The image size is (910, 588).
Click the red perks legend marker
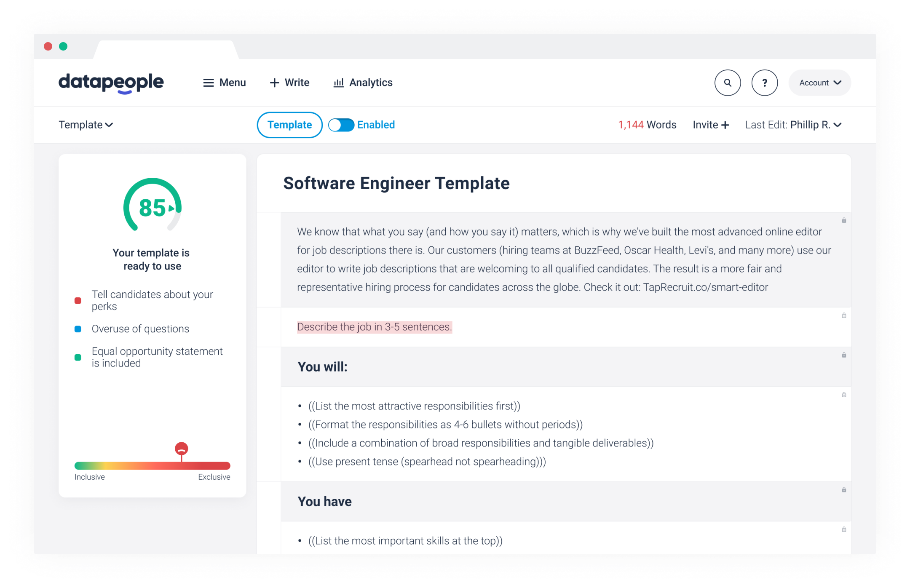[x=78, y=300]
